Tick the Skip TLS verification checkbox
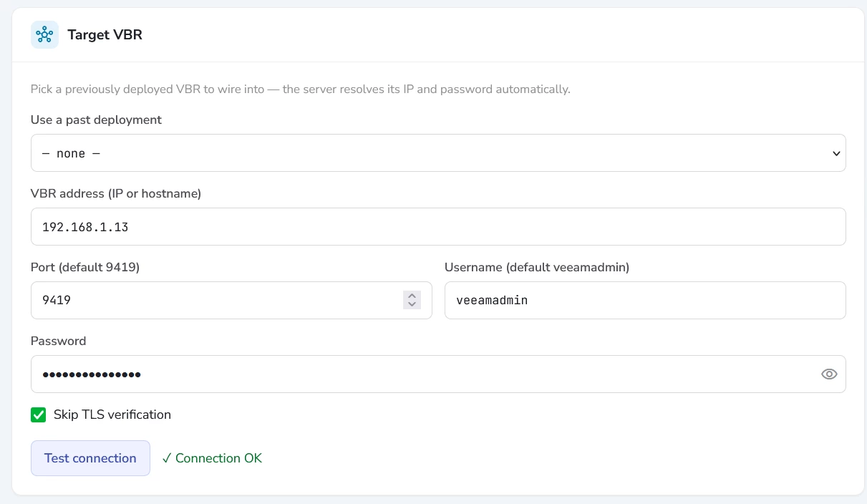 [39, 415]
